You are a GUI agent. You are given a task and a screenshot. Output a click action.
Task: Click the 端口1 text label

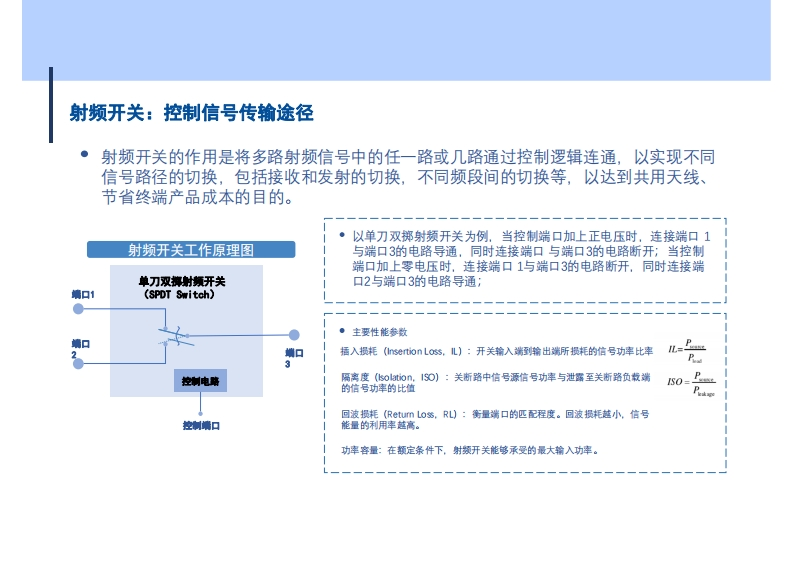pyautogui.click(x=83, y=295)
